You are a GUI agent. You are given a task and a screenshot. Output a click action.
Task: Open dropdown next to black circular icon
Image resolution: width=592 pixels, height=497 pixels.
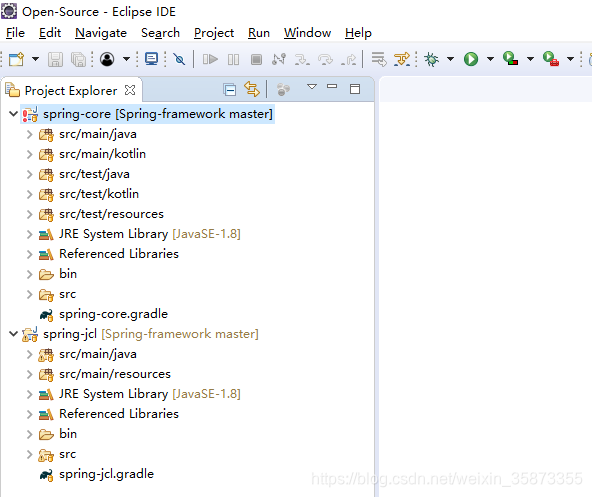[x=126, y=59]
